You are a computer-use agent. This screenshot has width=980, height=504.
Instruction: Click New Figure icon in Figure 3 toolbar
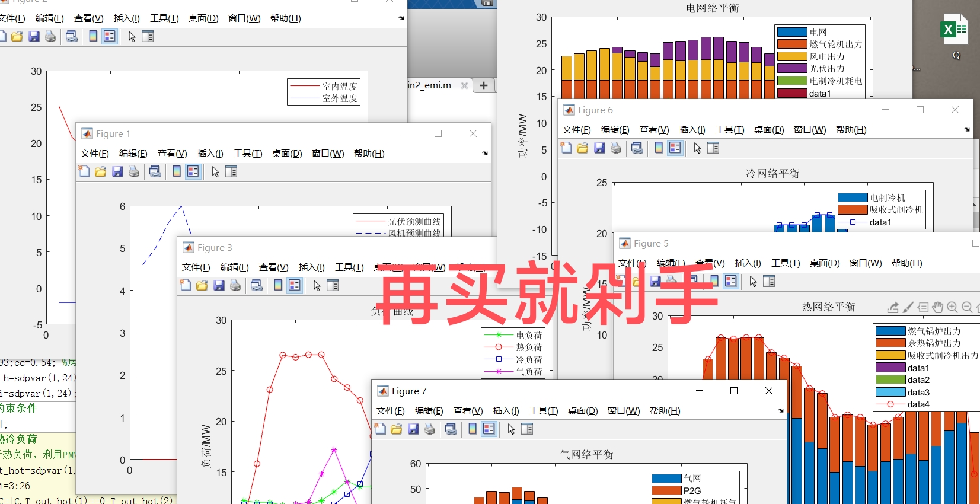point(186,285)
